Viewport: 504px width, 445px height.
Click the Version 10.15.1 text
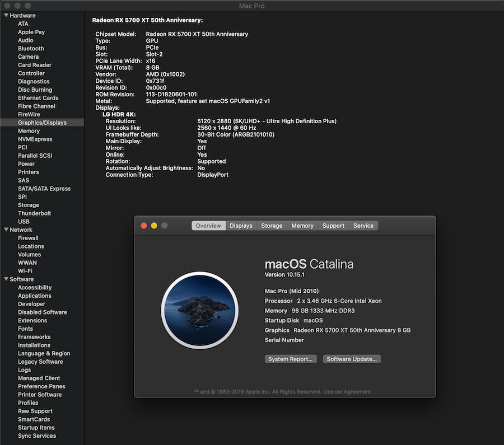284,275
